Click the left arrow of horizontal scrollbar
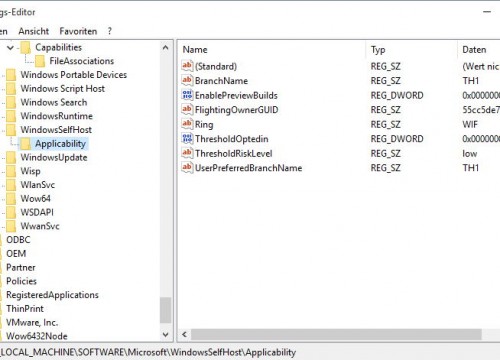Viewport: 500px width, 360px height. point(184,334)
